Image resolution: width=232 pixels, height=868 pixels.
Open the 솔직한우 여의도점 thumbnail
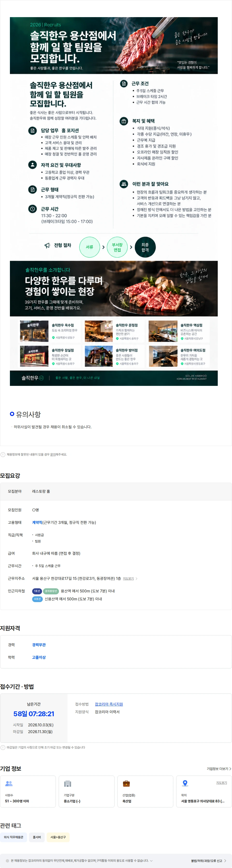pyautogui.click(x=163, y=356)
